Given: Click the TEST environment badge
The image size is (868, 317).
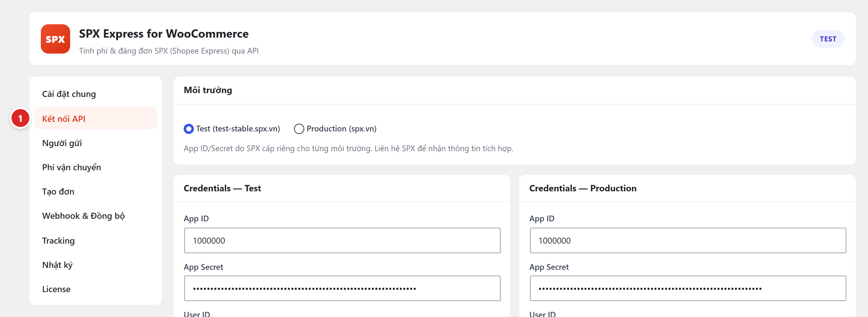Looking at the screenshot, I should click(x=828, y=39).
